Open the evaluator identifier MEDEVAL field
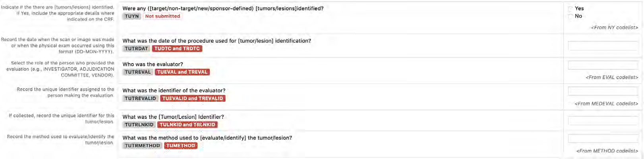This screenshot has height=159, width=644. [603, 91]
